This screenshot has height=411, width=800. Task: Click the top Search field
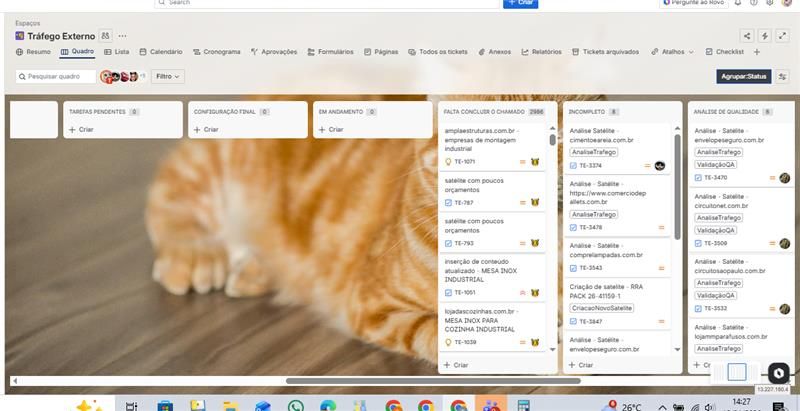[x=327, y=3]
